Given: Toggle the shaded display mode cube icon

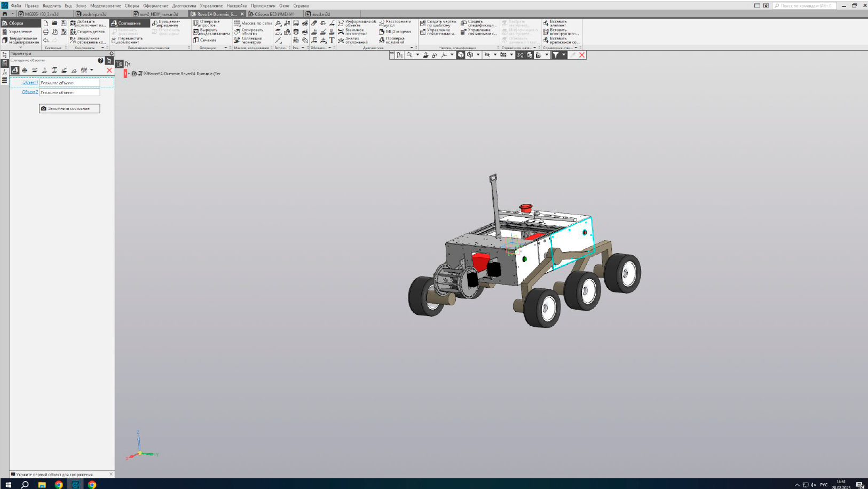Looking at the screenshot, I should [461, 55].
